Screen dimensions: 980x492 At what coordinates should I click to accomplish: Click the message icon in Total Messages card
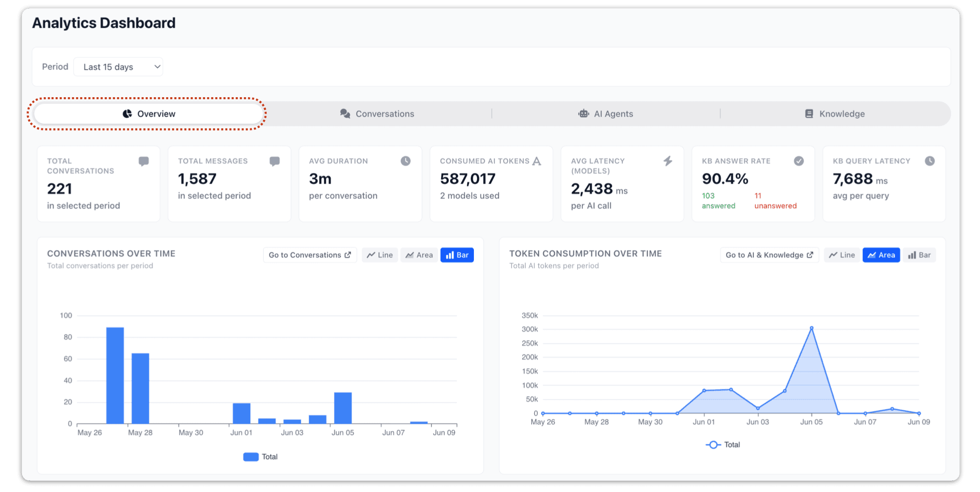click(275, 161)
